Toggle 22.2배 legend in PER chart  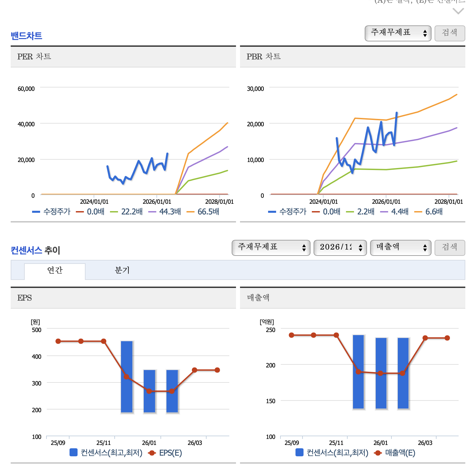pos(126,211)
